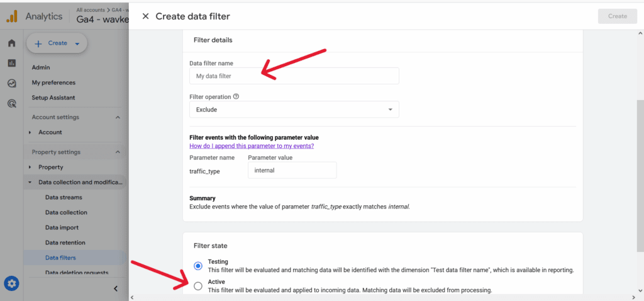644x301 pixels.
Task: Open My preferences
Action: [54, 82]
